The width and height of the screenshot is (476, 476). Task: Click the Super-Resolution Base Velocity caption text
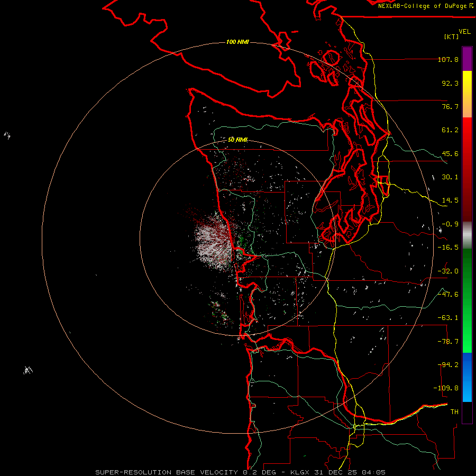coord(240,472)
